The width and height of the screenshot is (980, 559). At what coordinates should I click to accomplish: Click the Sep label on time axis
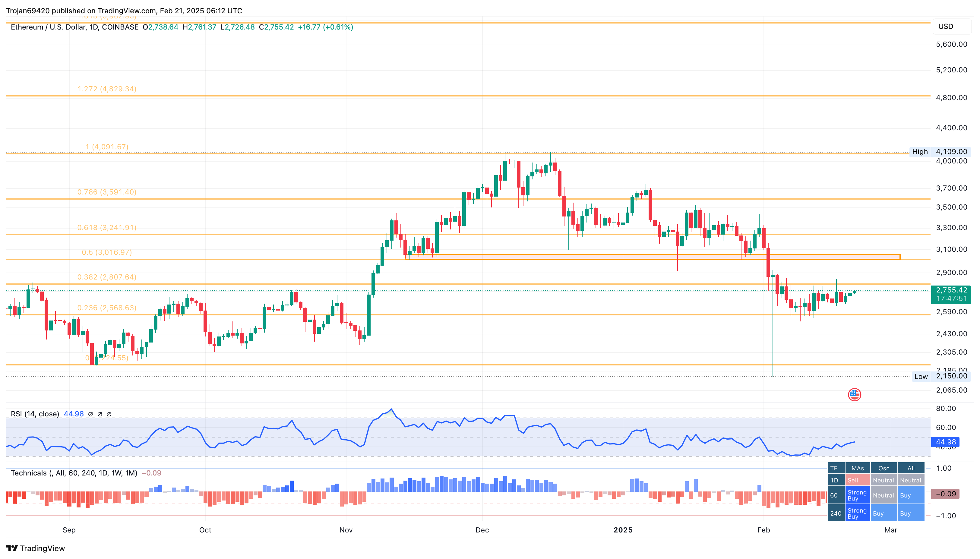[69, 530]
